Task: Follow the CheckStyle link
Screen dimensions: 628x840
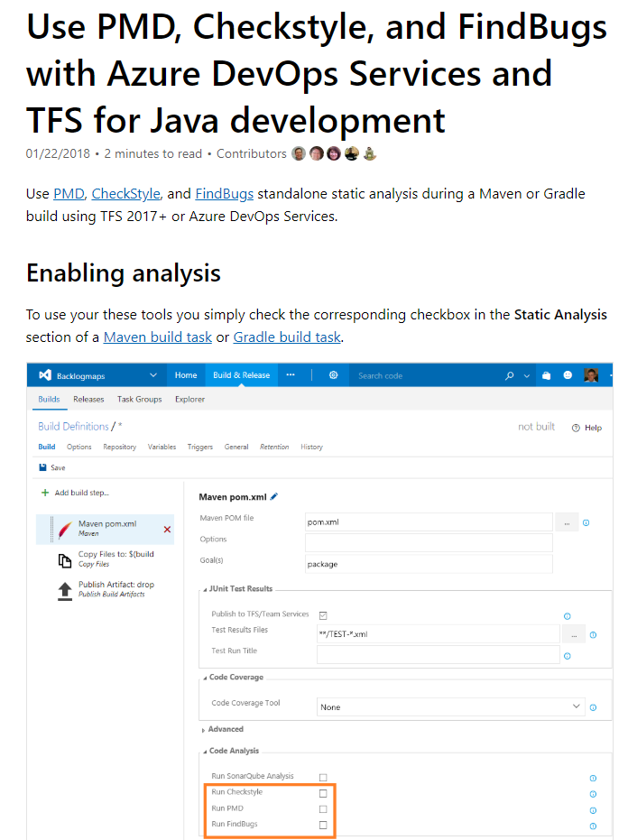Action: [x=126, y=193]
